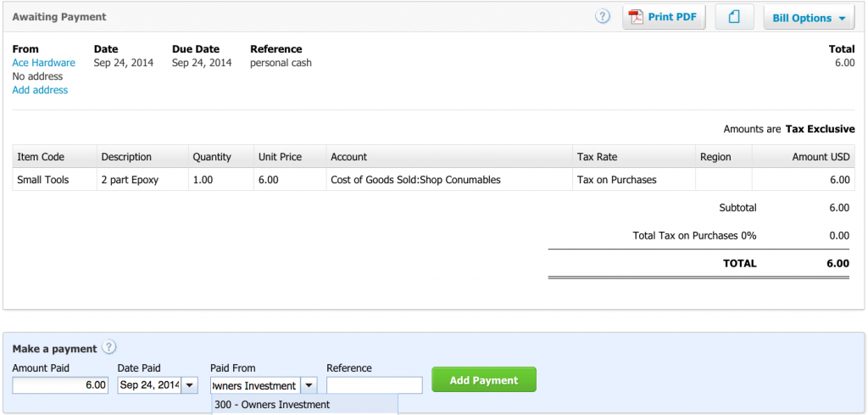Click the bold TOTAL label
The width and height of the screenshot is (868, 415).
tap(739, 264)
